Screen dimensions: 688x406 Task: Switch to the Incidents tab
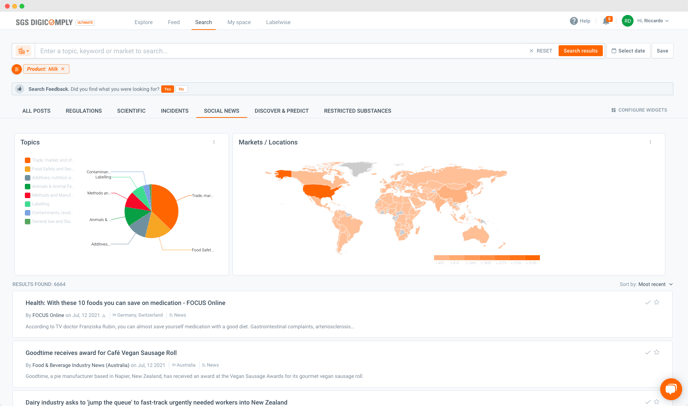click(174, 111)
